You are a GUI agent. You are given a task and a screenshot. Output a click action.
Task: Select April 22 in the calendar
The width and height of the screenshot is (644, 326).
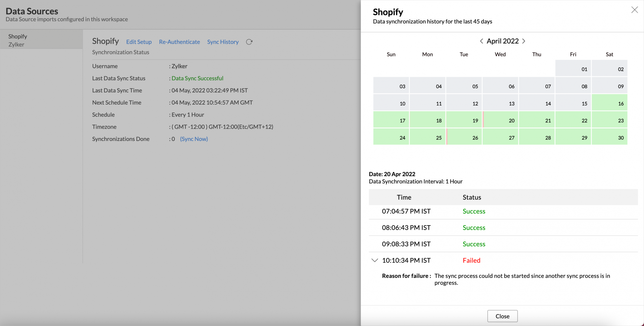573,119
